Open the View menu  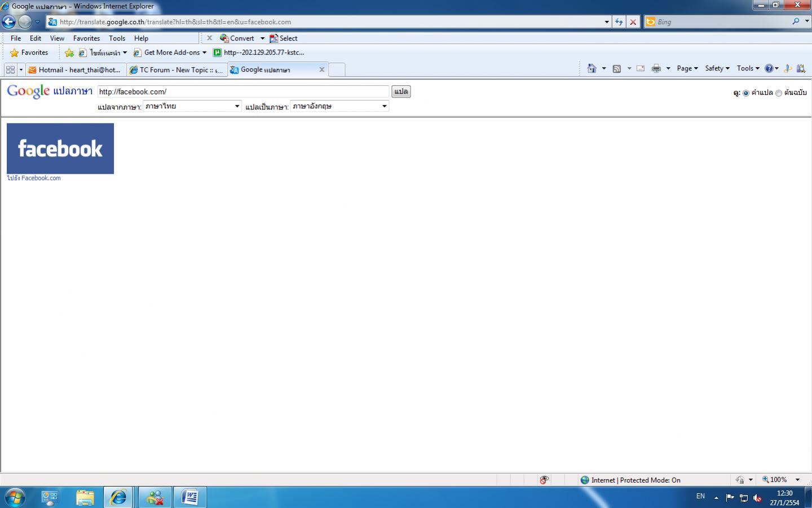tap(57, 38)
